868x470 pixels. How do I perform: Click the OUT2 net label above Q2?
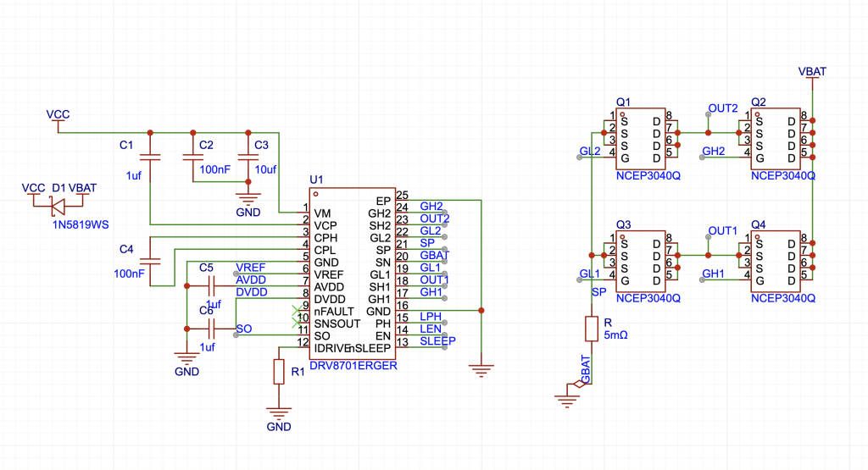[722, 108]
